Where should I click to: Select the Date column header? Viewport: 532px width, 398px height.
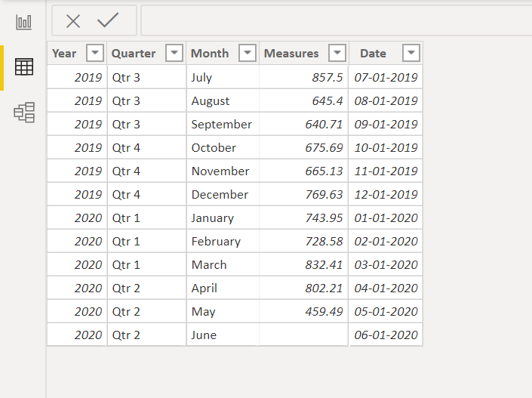click(x=386, y=53)
